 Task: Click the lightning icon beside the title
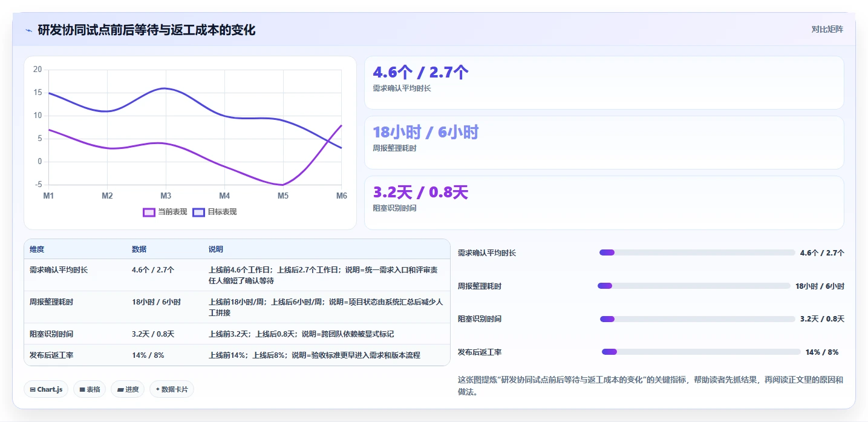click(x=28, y=30)
